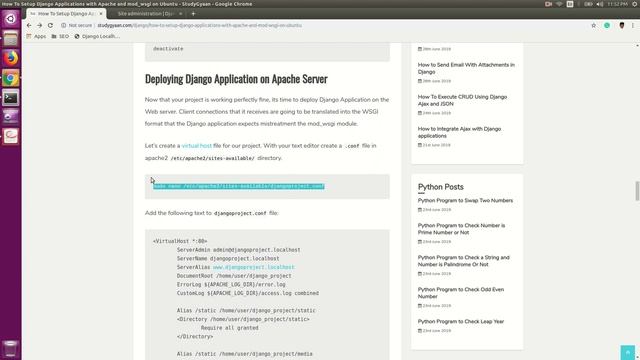Open the Apps bookmark shortcut
640x360 pixels.
(36, 36)
